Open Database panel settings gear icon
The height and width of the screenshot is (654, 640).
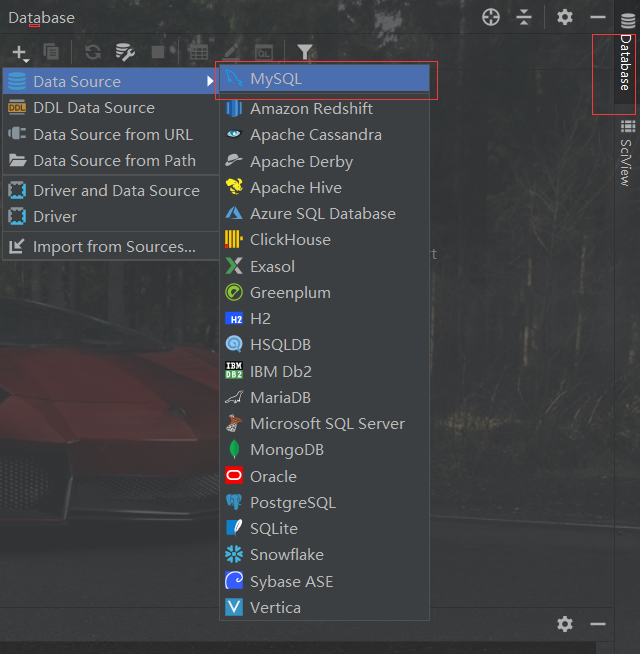[564, 18]
